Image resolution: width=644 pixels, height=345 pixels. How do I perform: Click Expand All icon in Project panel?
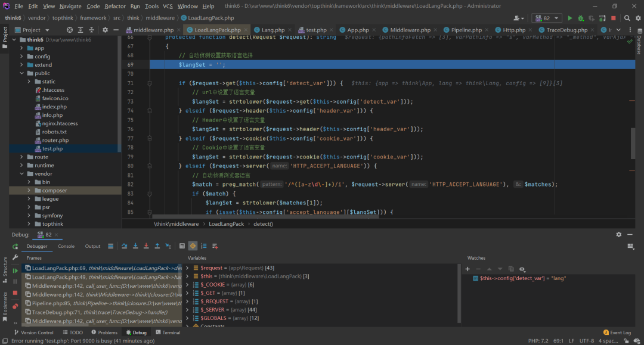(x=80, y=30)
